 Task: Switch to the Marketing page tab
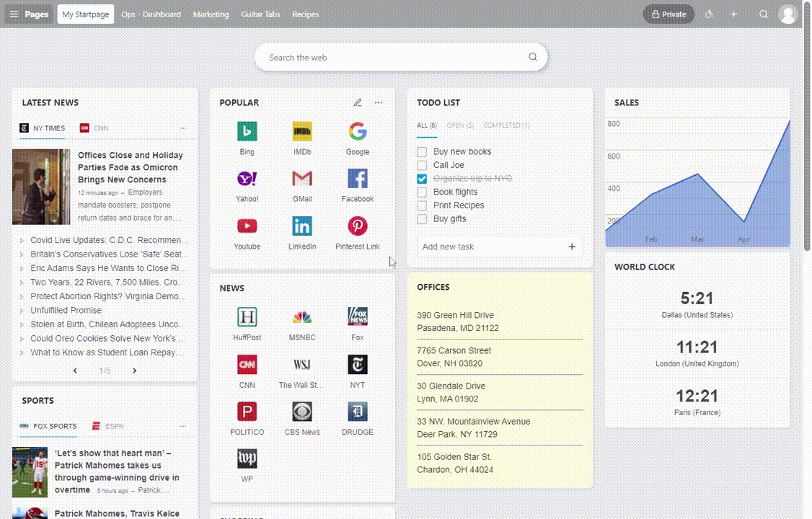pyautogui.click(x=211, y=14)
